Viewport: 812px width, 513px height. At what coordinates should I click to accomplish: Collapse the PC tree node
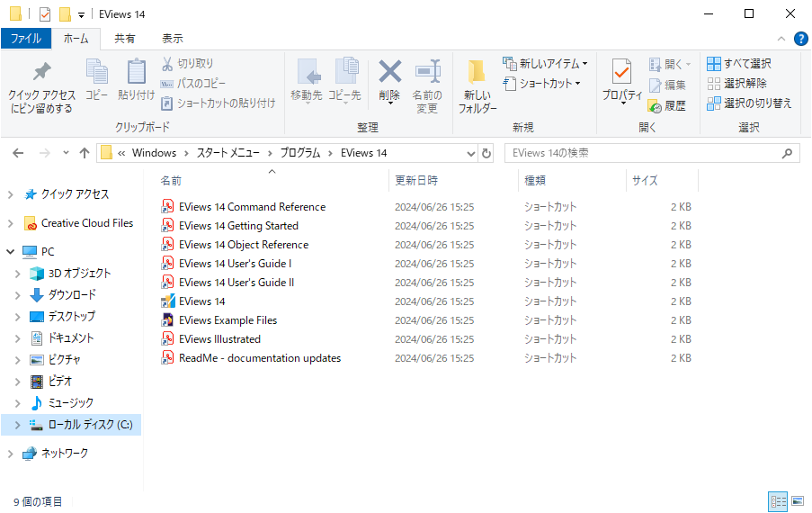(11, 252)
